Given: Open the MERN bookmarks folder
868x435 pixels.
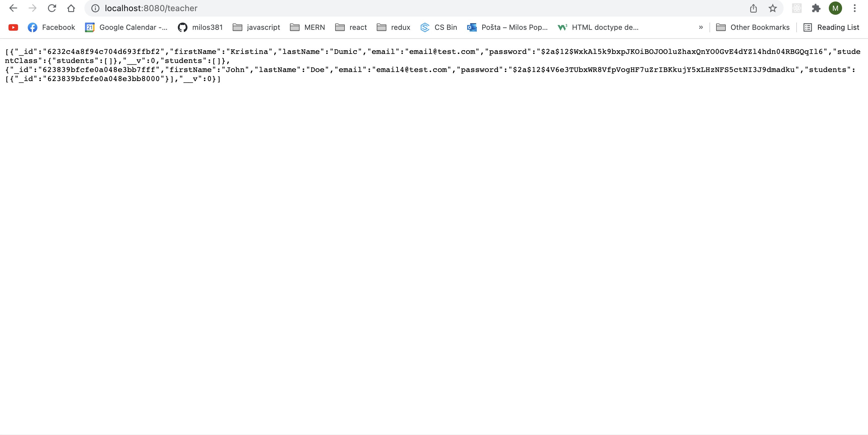Looking at the screenshot, I should pos(308,27).
